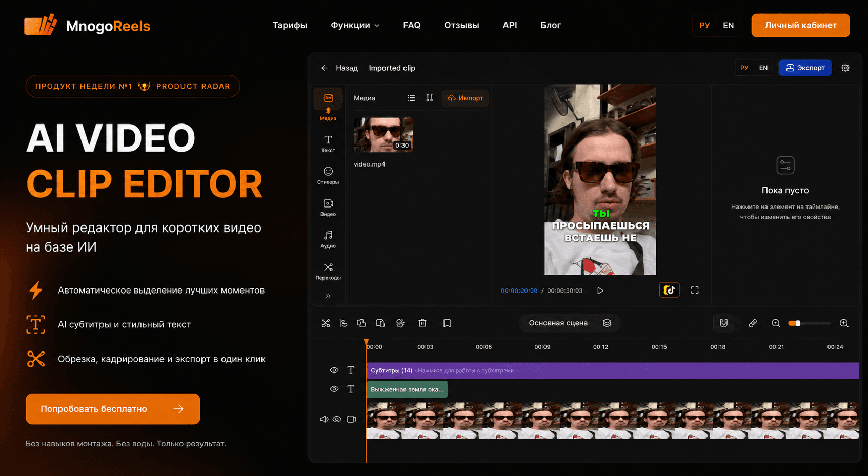
Task: Switch site language to РУ
Action: point(705,25)
